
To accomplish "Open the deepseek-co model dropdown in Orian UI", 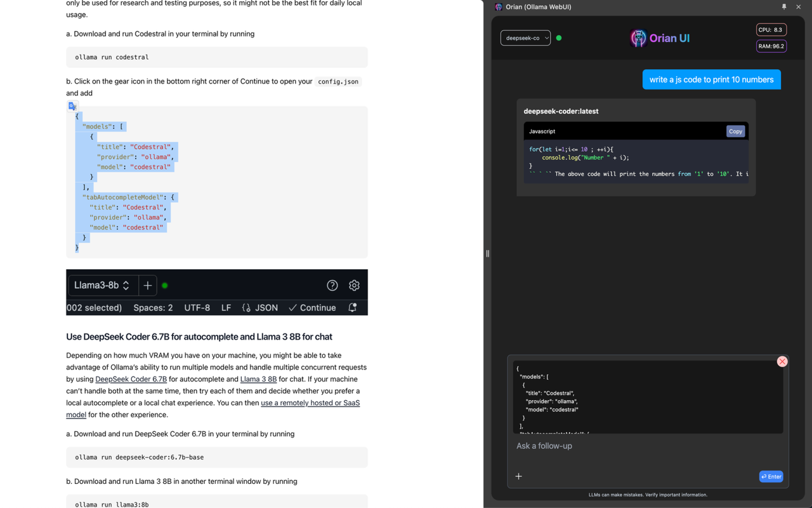I will tap(525, 38).
